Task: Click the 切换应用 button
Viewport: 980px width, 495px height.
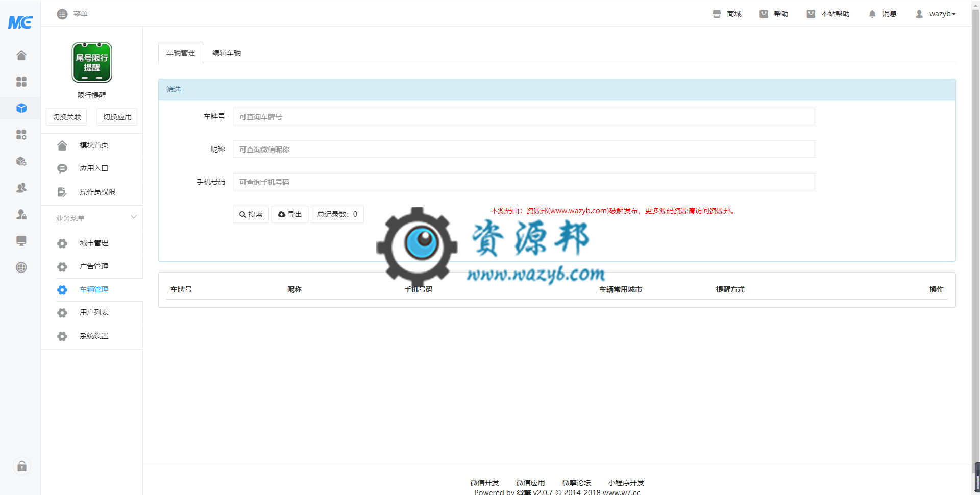Action: [x=117, y=117]
